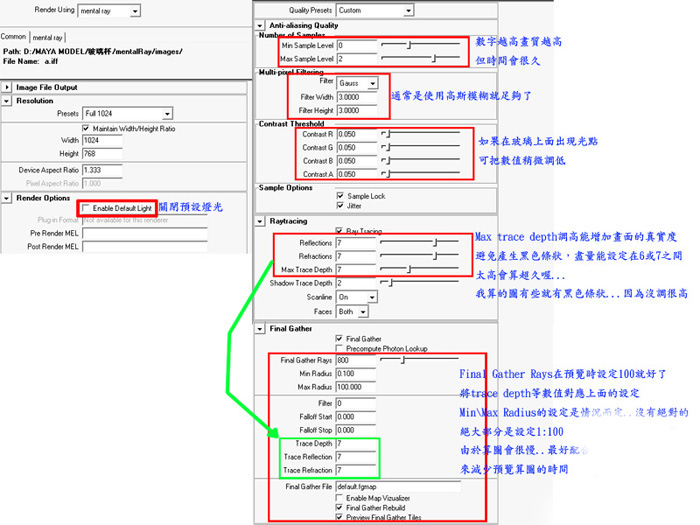Viewport: 700px width, 525px height.
Task: Toggle Enable Default Light checkbox
Action: 86,208
